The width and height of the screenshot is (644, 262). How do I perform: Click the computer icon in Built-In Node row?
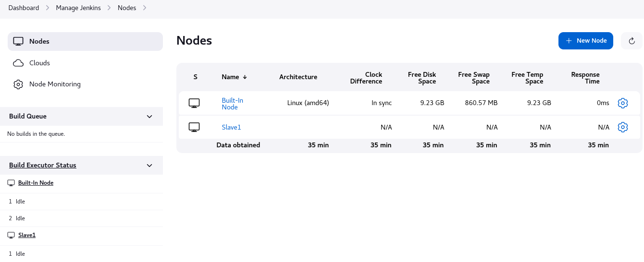(194, 103)
